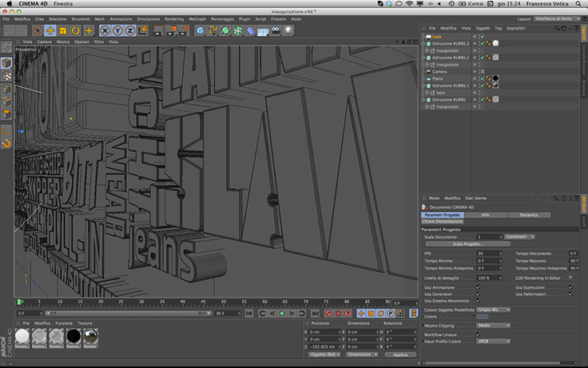
Task: Toggle Usa Deformatori checkbox
Action: tap(570, 294)
